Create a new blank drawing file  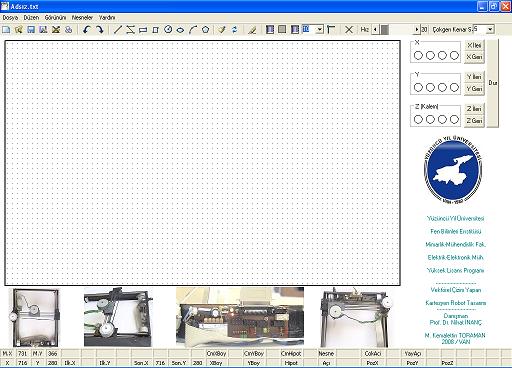click(x=6, y=30)
